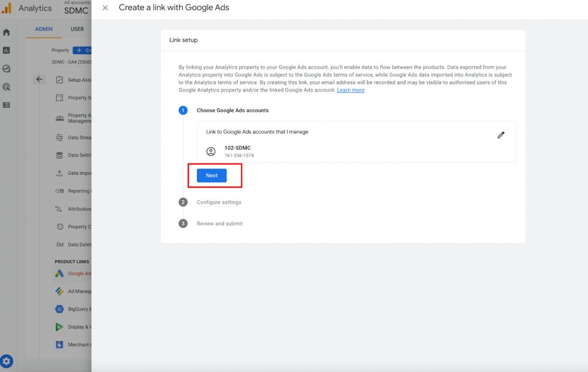Image resolution: width=588 pixels, height=372 pixels.
Task: Select the 102-SDMC account name
Action: click(x=238, y=148)
